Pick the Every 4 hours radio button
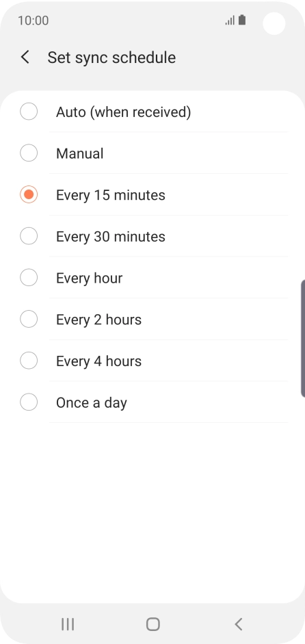 pyautogui.click(x=29, y=360)
